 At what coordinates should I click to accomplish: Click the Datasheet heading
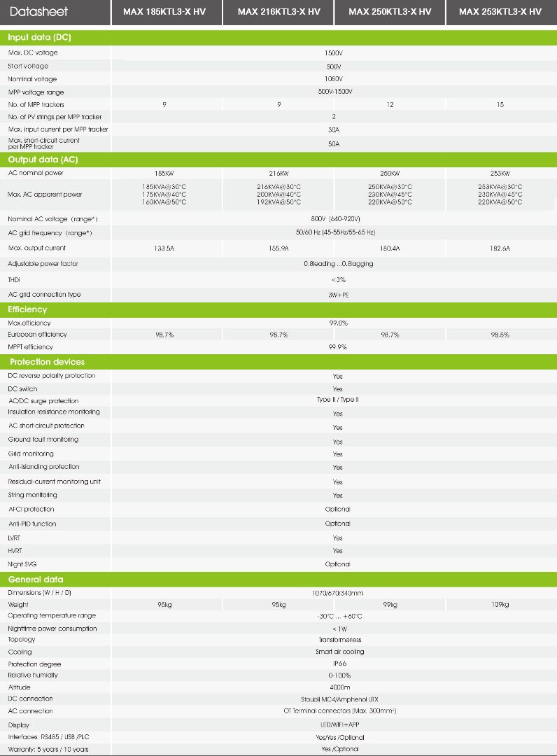(38, 12)
